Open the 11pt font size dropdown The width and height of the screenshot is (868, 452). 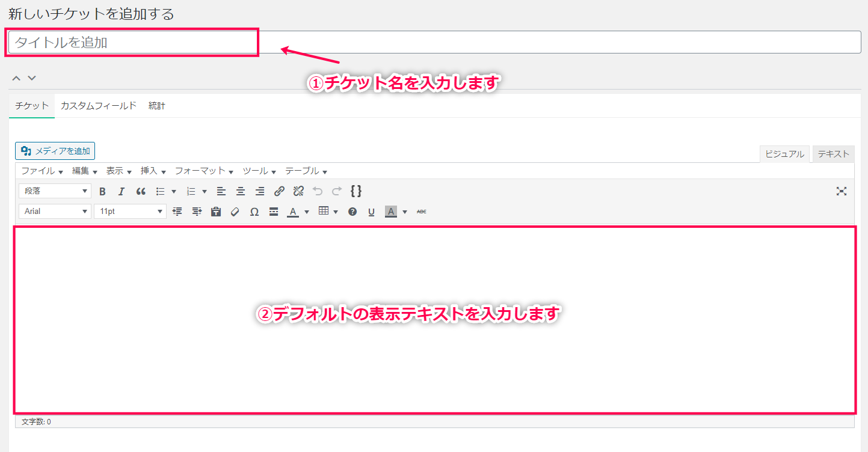(130, 212)
